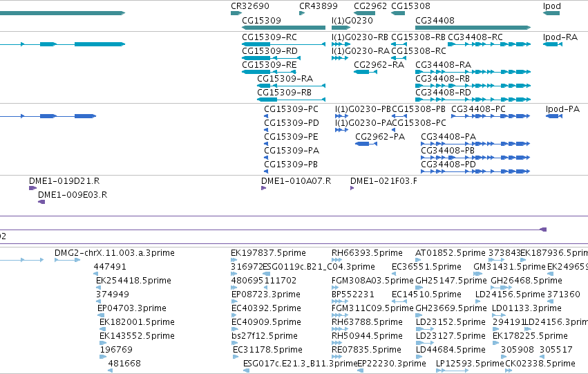Click transcript CG15308-RB
This screenshot has height=374, width=588.
(x=399, y=44)
